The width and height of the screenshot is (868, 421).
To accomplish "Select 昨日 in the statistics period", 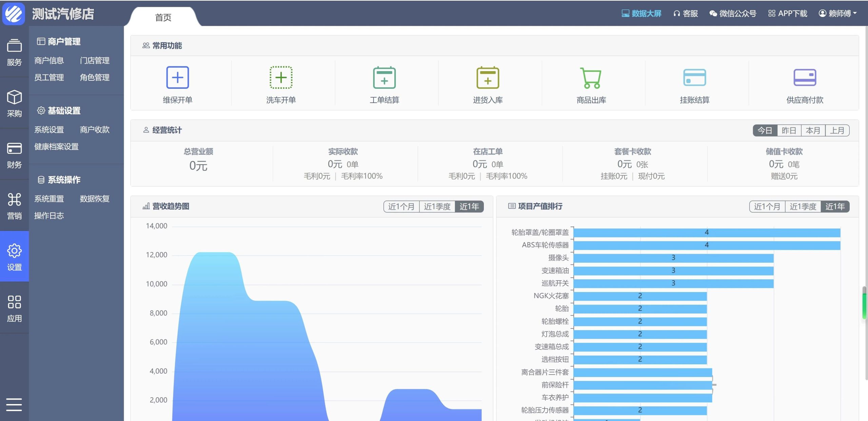I will [x=789, y=130].
